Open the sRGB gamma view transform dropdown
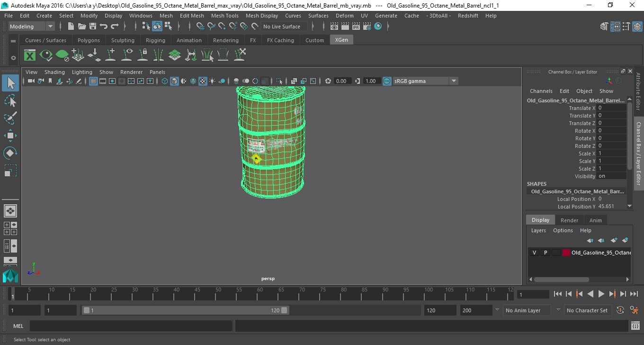 (425, 81)
